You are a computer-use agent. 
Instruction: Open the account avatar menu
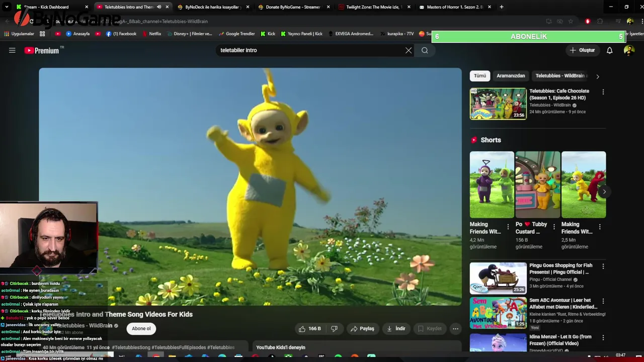click(629, 50)
